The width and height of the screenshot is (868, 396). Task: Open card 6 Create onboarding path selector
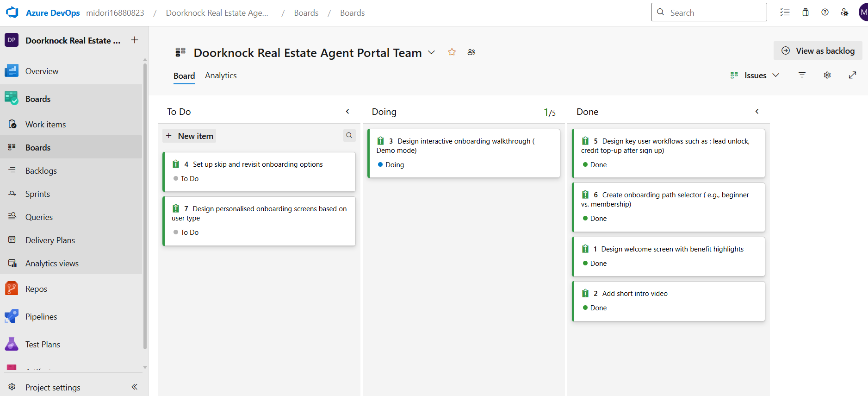coord(665,200)
